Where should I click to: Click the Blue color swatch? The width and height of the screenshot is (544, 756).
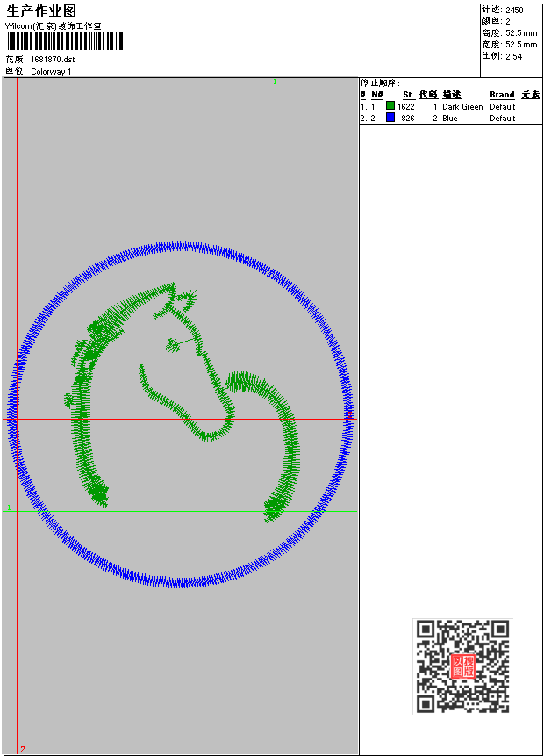(390, 117)
